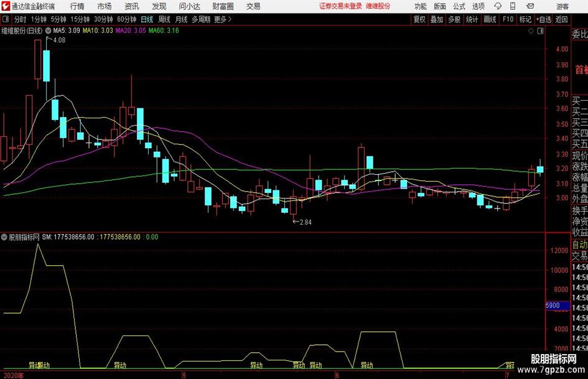Open the 问小达 menu

coord(189,6)
